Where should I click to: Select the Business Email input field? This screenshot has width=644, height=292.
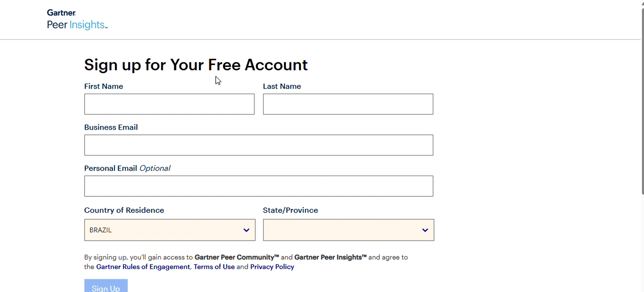(258, 145)
